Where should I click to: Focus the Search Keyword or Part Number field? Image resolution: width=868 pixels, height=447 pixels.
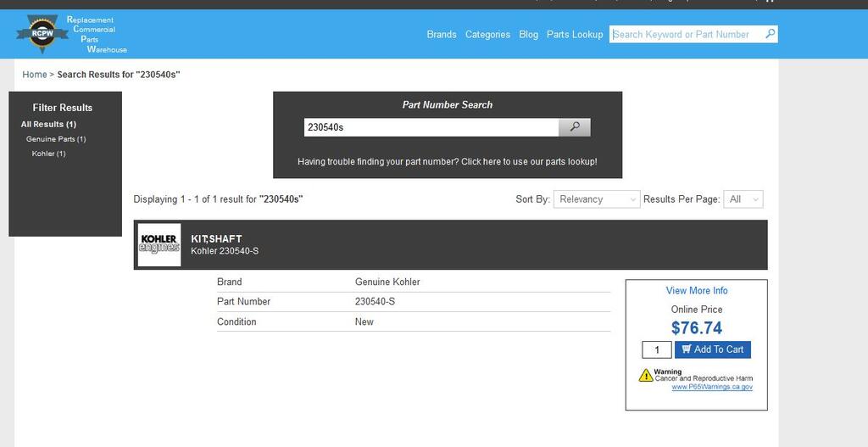click(x=687, y=34)
